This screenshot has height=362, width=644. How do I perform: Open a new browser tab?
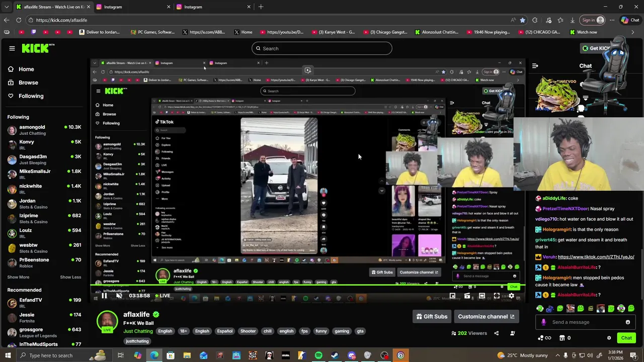[261, 7]
